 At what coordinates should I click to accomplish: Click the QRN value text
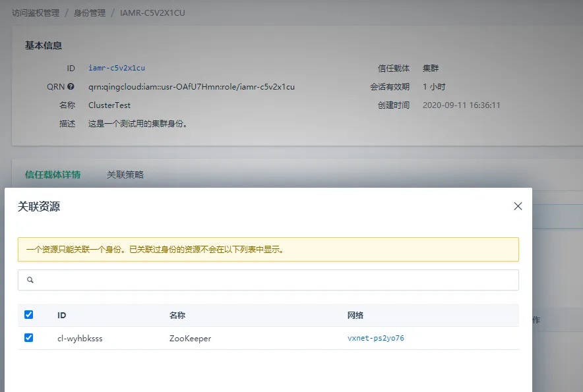(x=191, y=87)
